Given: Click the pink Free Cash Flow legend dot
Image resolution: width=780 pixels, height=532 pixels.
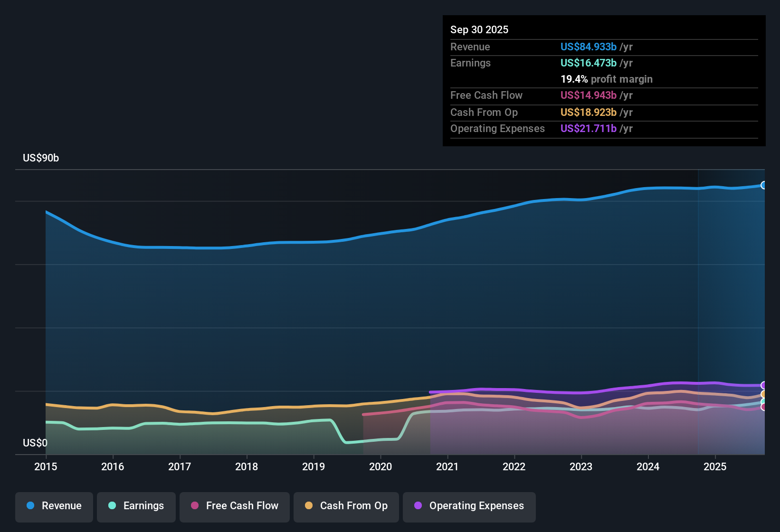Looking at the screenshot, I should [x=194, y=506].
